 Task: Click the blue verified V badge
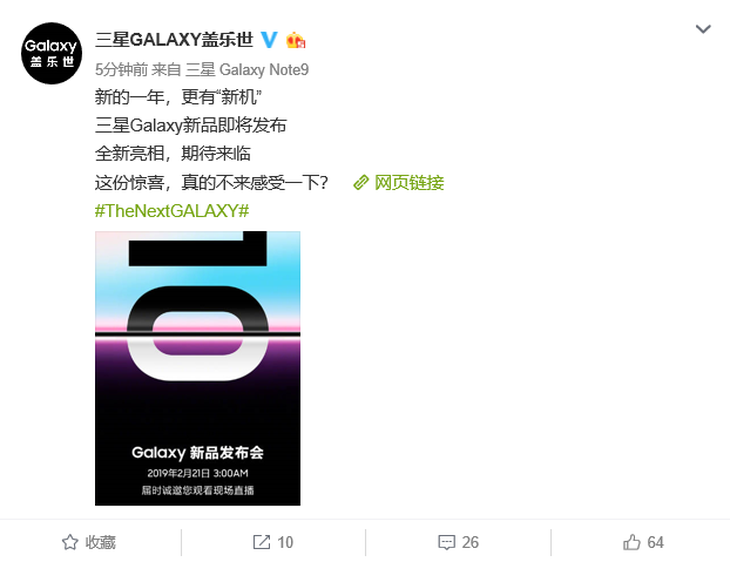coord(269,40)
